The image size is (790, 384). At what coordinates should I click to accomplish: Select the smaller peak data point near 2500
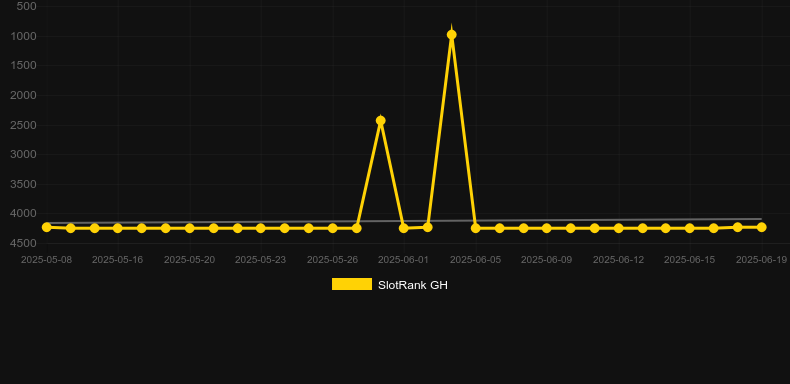380,120
